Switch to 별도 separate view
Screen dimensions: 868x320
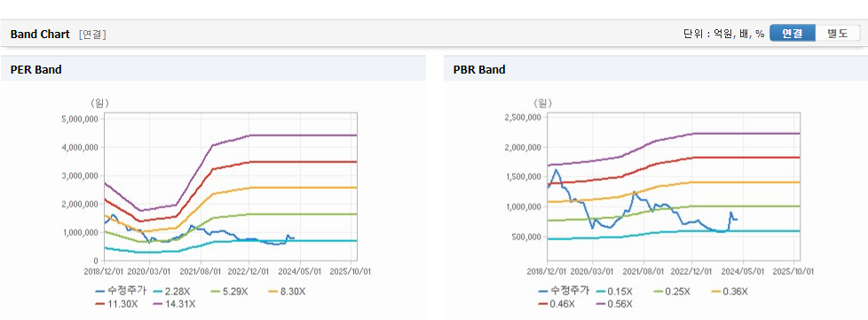point(837,33)
